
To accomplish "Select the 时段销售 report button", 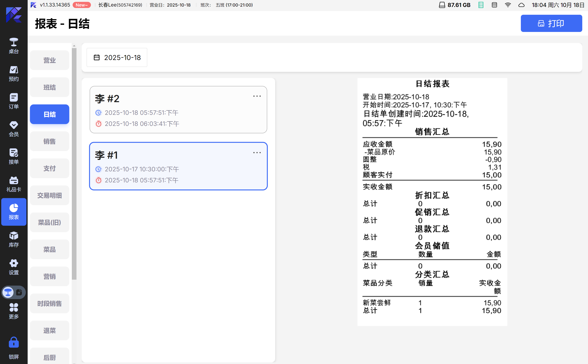I will click(50, 304).
